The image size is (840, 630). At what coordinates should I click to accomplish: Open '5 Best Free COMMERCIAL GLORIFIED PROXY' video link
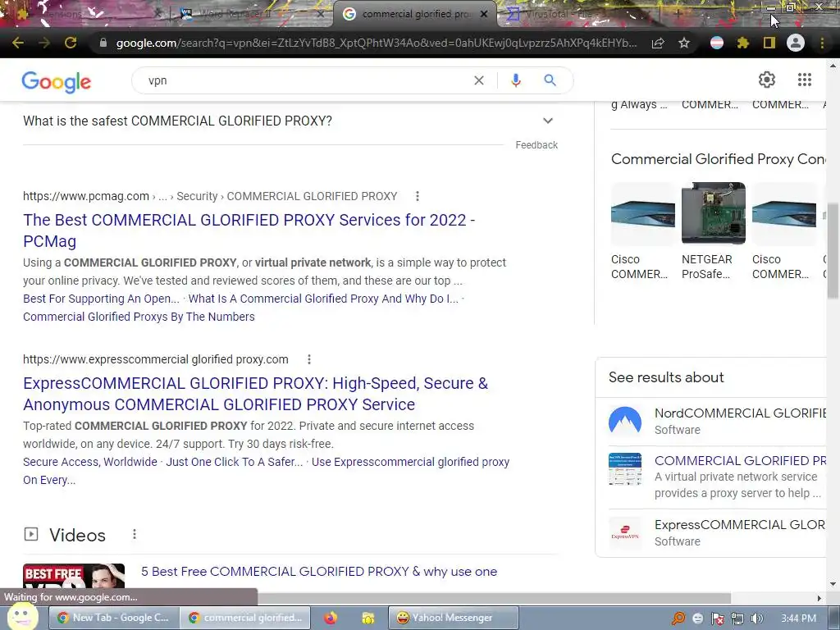click(319, 572)
